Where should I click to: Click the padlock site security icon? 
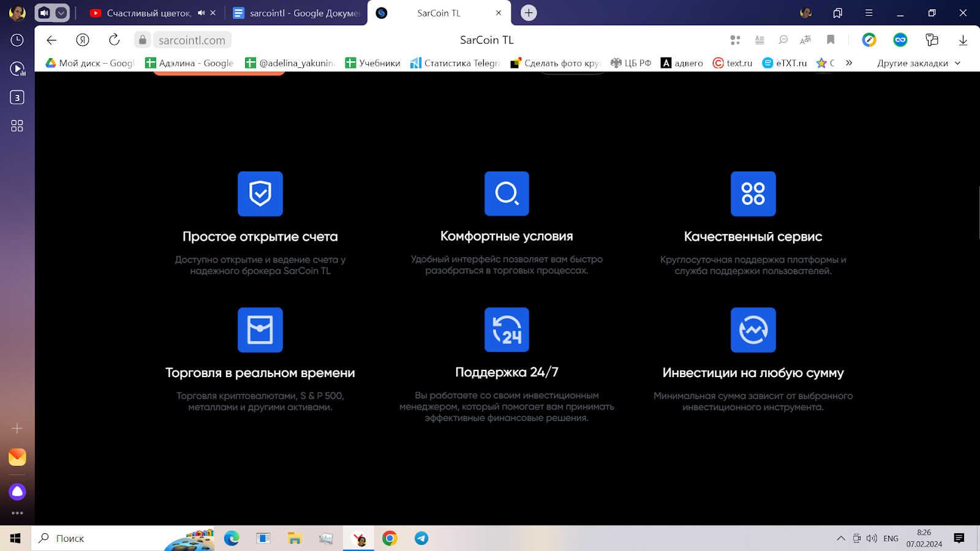(x=143, y=40)
